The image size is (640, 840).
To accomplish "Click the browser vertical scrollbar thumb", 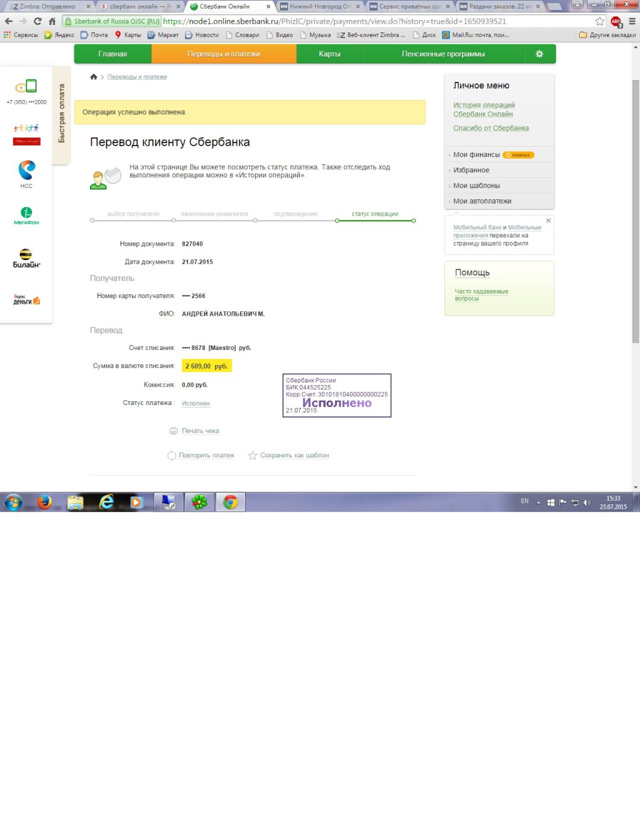I will [636, 211].
